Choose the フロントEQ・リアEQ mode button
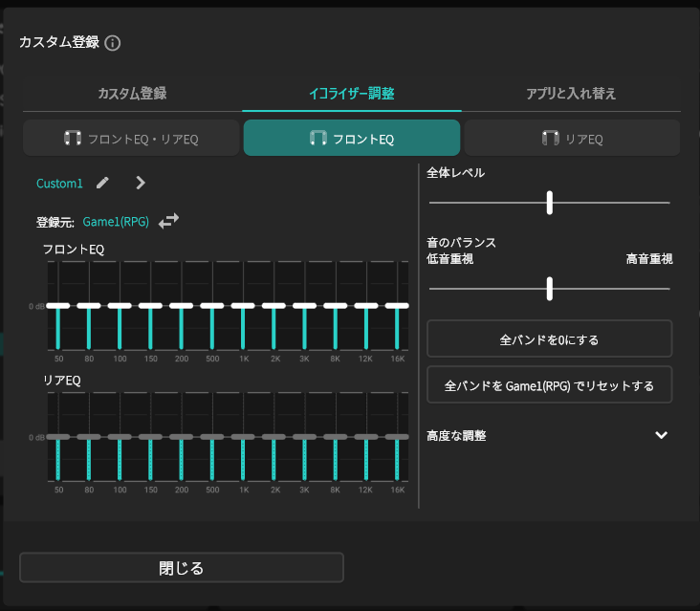The image size is (700, 611). pos(131,139)
